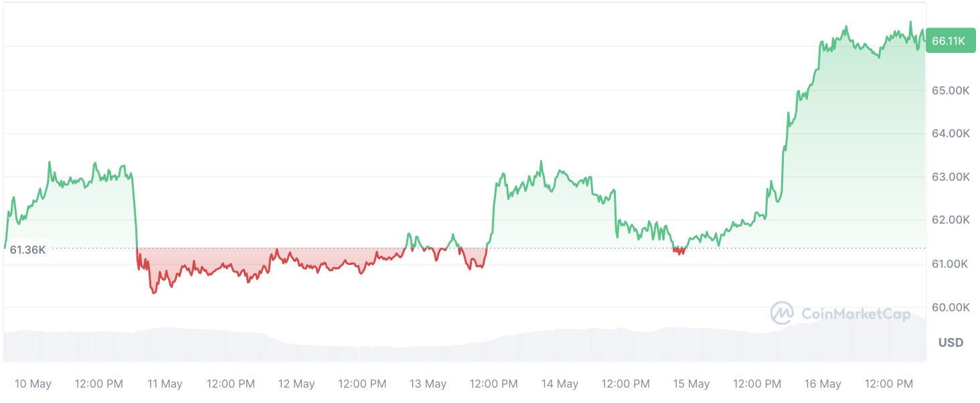Select the 62.00K price axis label
The width and height of the screenshot is (980, 403).
click(951, 220)
